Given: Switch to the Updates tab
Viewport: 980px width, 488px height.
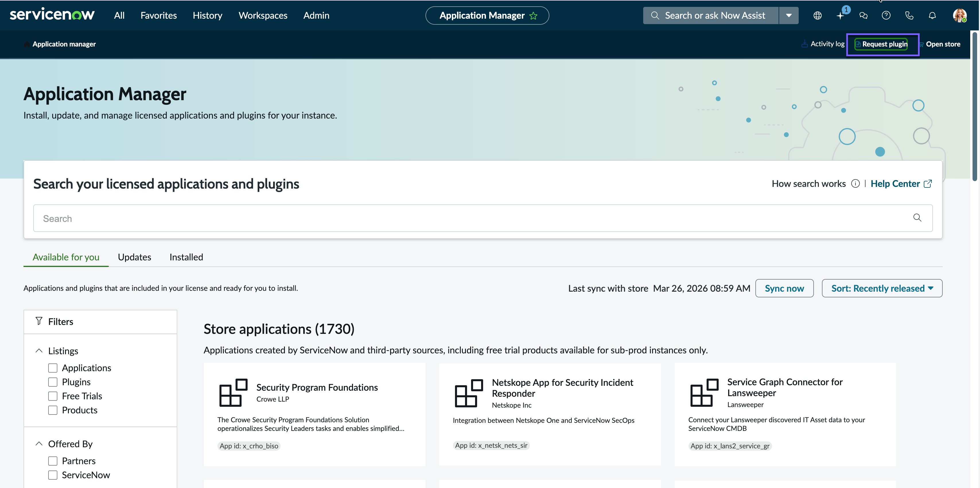Looking at the screenshot, I should [x=134, y=257].
